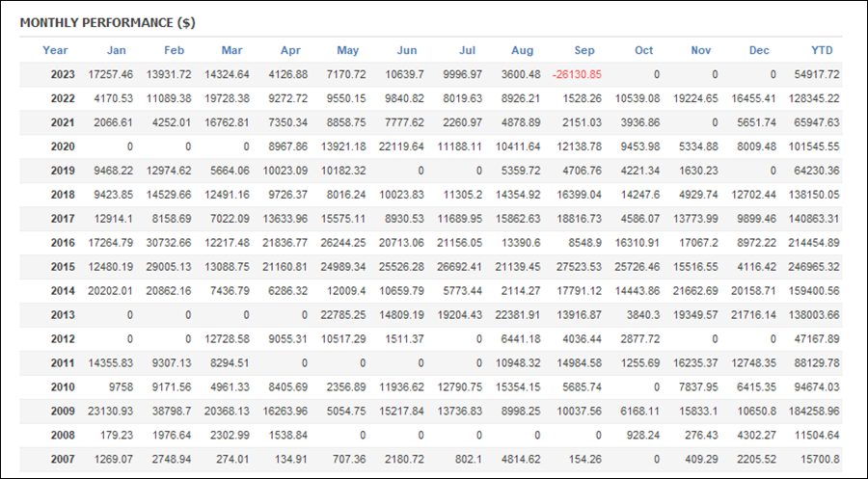Click the 2012 row label
The width and height of the screenshot is (868, 479).
[x=63, y=339]
